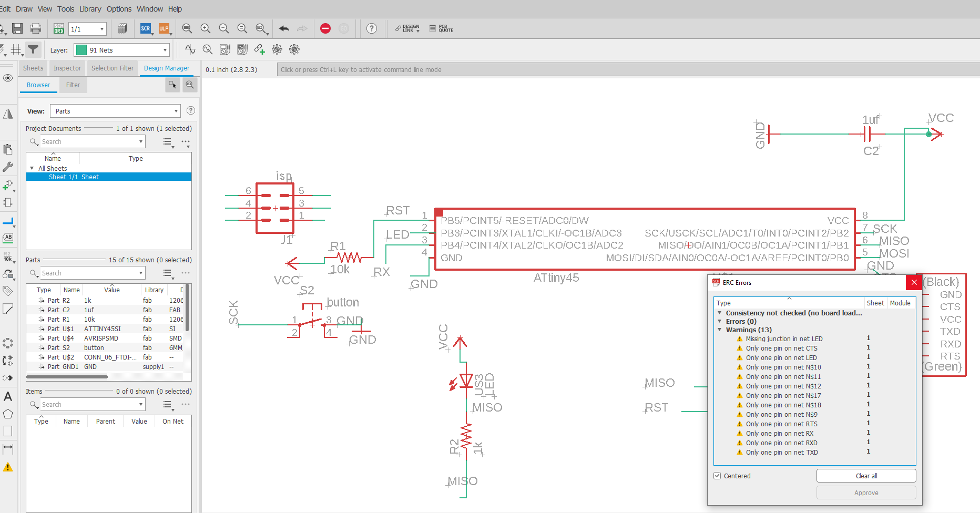
Task: Toggle the Centered checkbox
Action: point(717,476)
